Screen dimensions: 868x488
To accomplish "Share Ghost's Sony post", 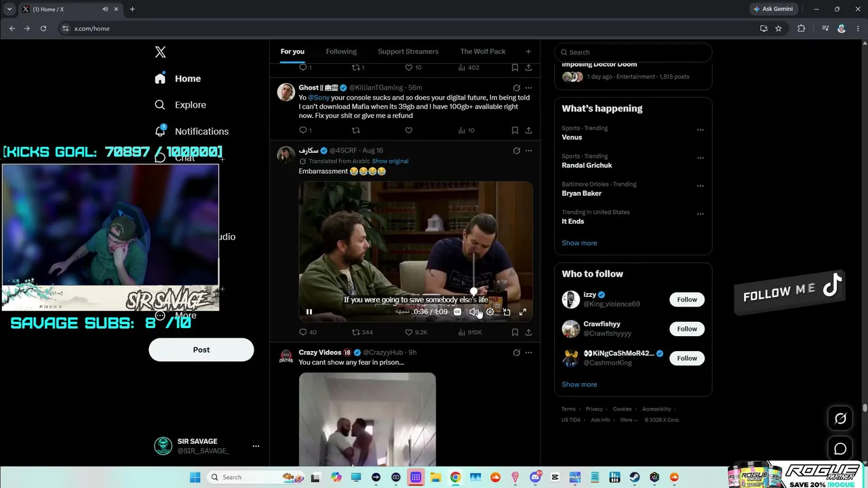I will click(x=528, y=130).
